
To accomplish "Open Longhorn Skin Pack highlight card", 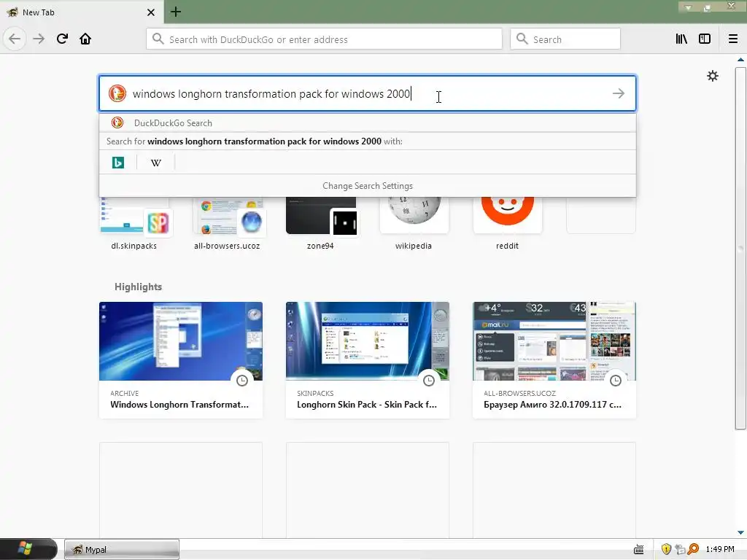I will click(368, 360).
